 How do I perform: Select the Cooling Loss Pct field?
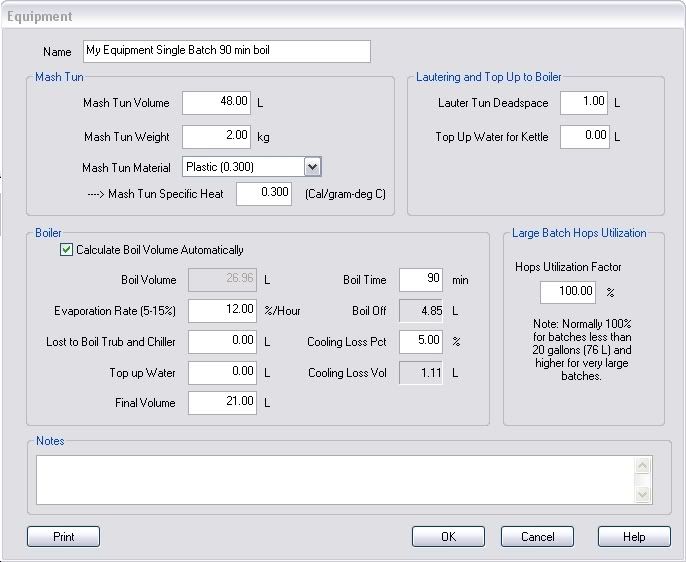[421, 342]
